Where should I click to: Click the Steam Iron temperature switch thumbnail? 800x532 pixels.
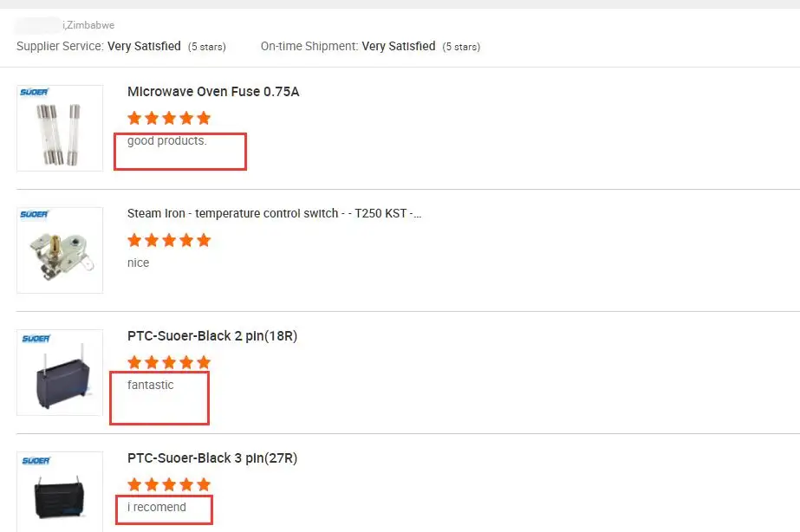click(x=60, y=251)
